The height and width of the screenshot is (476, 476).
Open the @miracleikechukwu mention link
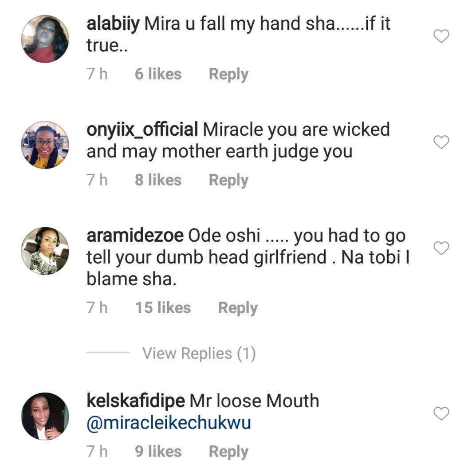tap(169, 423)
